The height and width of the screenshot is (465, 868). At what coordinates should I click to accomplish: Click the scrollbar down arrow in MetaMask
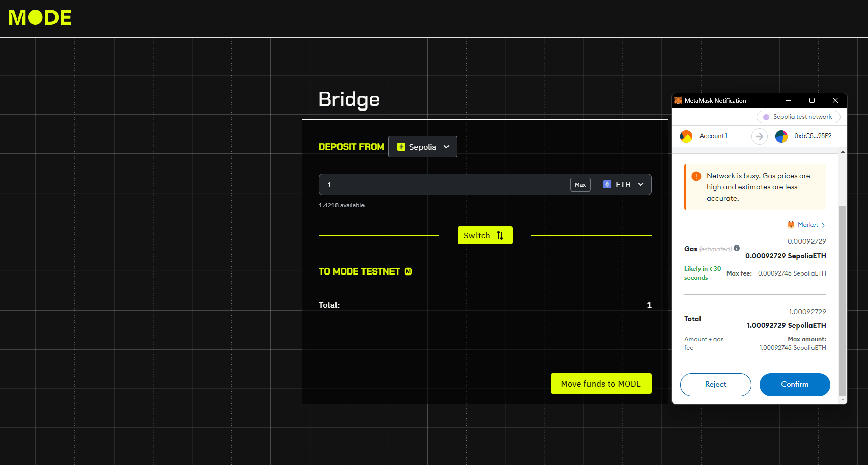843,400
